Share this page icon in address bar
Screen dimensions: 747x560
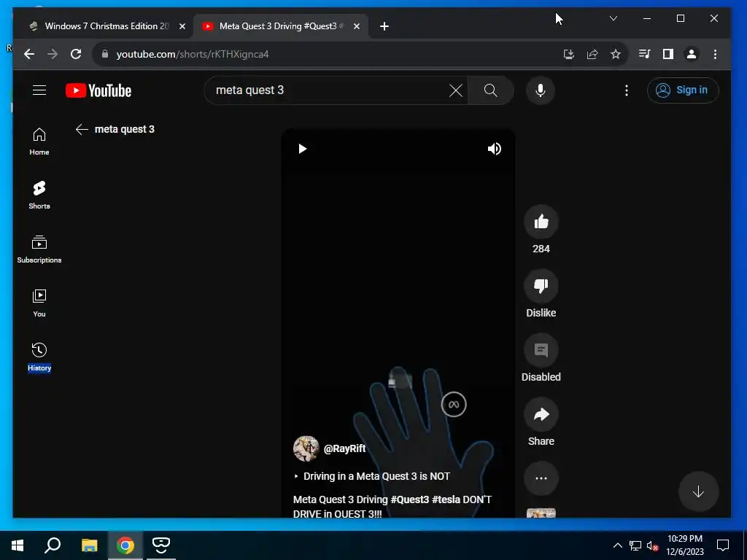click(x=592, y=54)
